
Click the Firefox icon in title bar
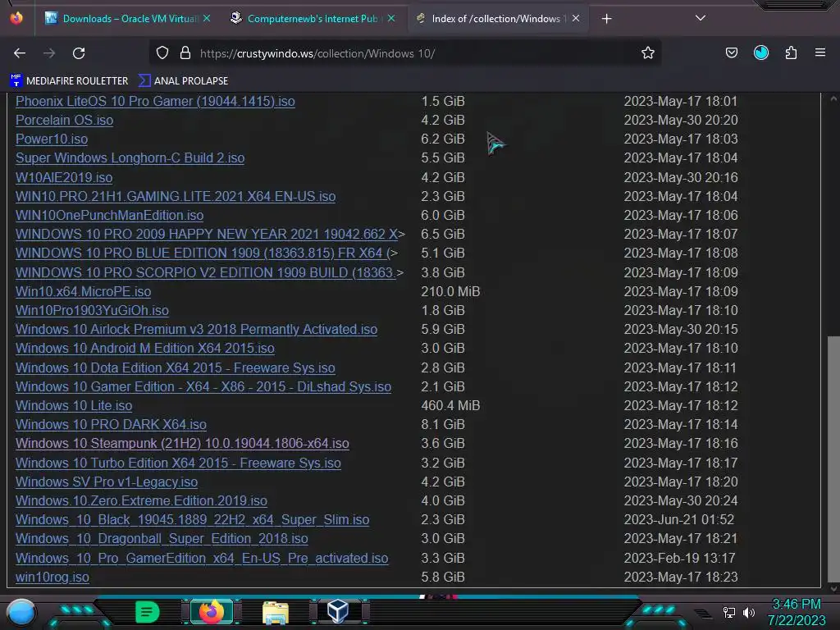tap(16, 18)
